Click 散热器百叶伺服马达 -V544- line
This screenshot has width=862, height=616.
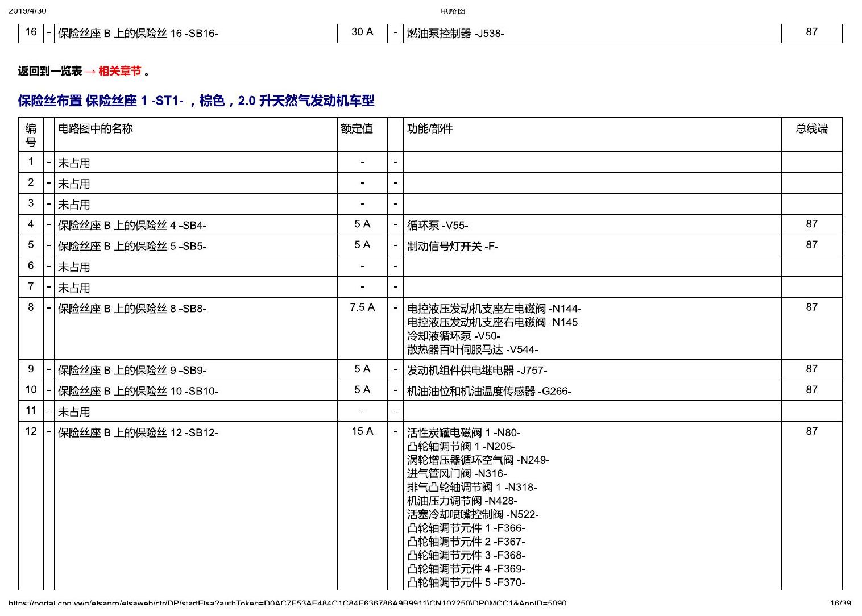(x=473, y=349)
